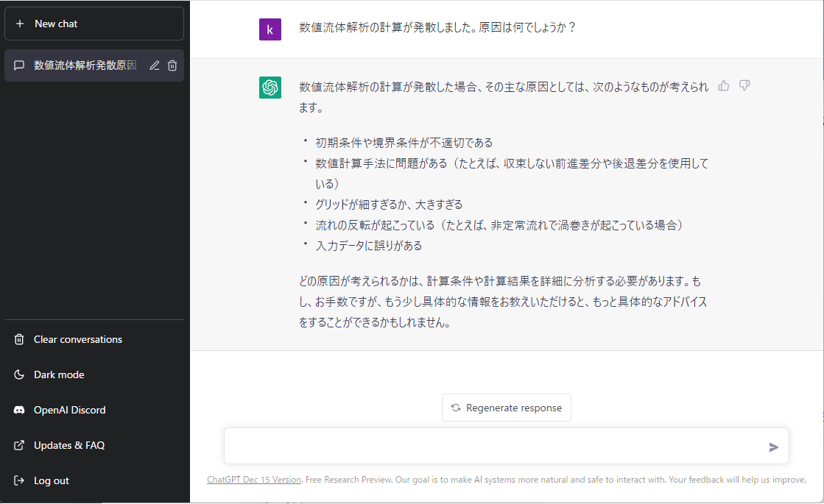Image resolution: width=824 pixels, height=504 pixels.
Task: Click the circular arrows icon on Regenerate
Action: click(456, 408)
